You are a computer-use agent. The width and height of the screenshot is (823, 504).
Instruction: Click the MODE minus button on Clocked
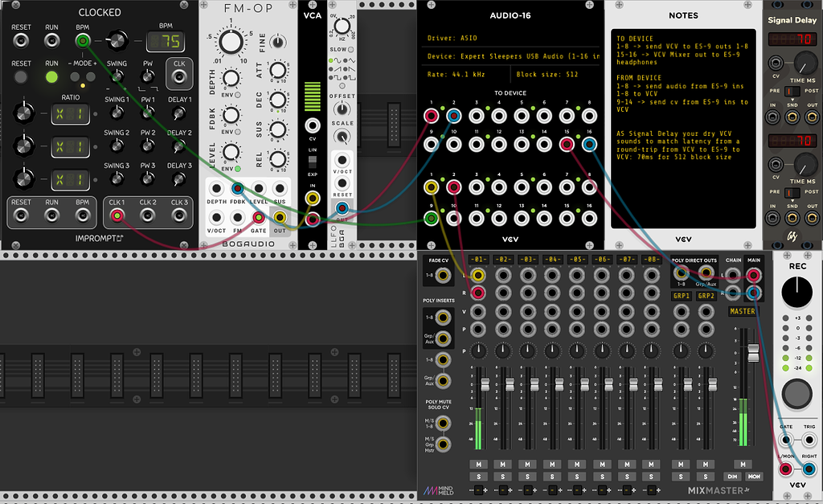[75, 76]
